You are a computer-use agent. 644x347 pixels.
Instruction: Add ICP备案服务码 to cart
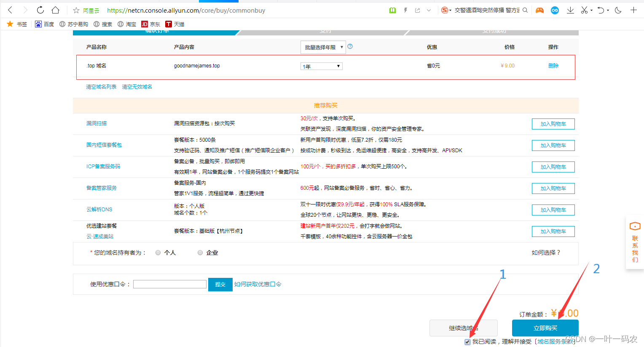point(553,167)
